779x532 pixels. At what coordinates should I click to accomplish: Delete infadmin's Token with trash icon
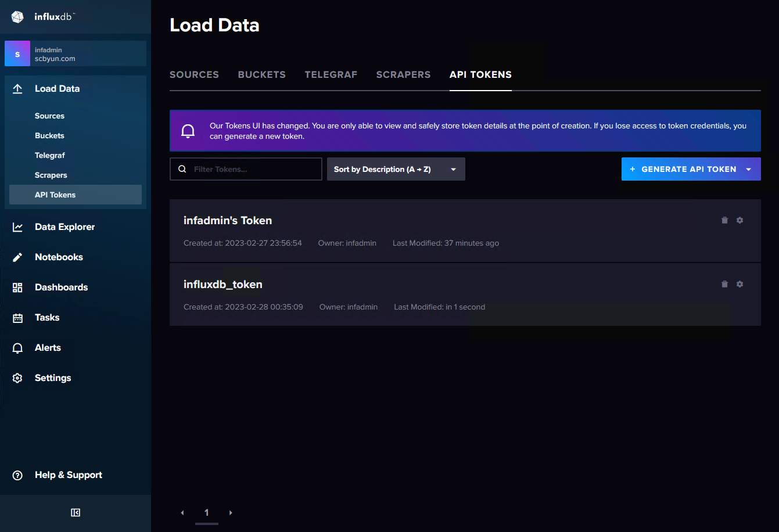724,220
